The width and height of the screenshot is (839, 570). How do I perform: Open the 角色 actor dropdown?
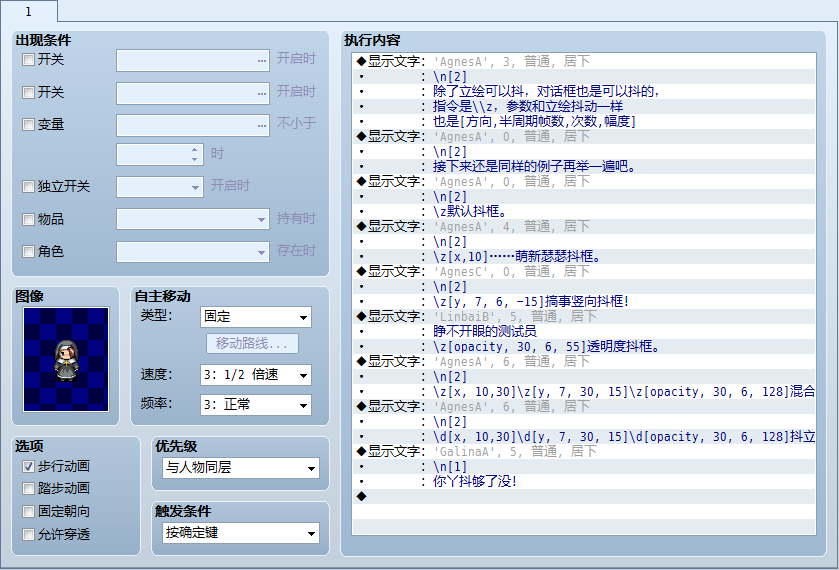coord(193,252)
